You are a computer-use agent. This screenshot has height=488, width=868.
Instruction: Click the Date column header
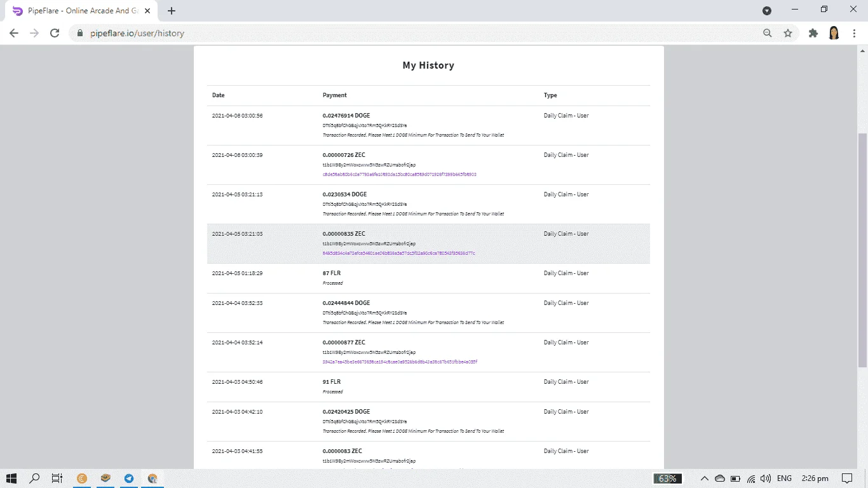point(218,95)
